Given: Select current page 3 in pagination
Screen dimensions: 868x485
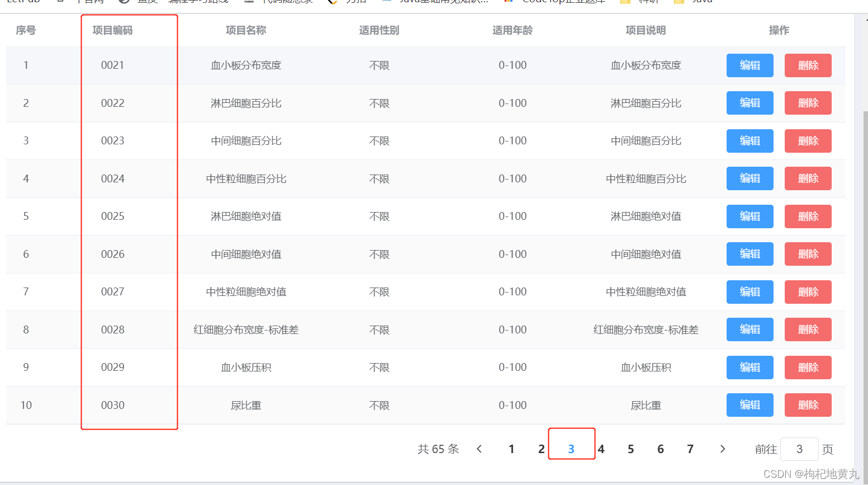Looking at the screenshot, I should coord(571,449).
